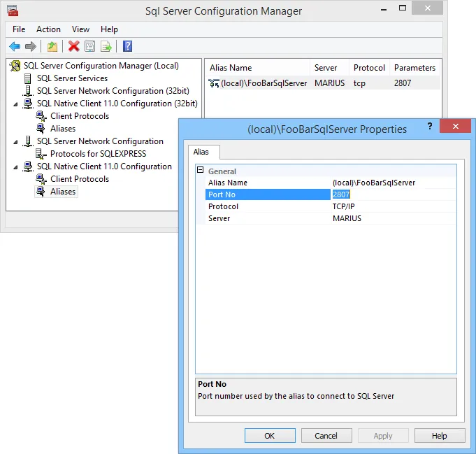Image resolution: width=476 pixels, height=454 pixels.
Task: Collapse the General property category
Action: tap(201, 170)
